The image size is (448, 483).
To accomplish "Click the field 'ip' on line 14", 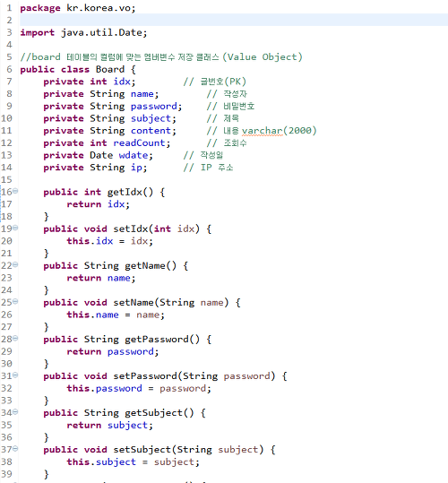I will 137,168.
